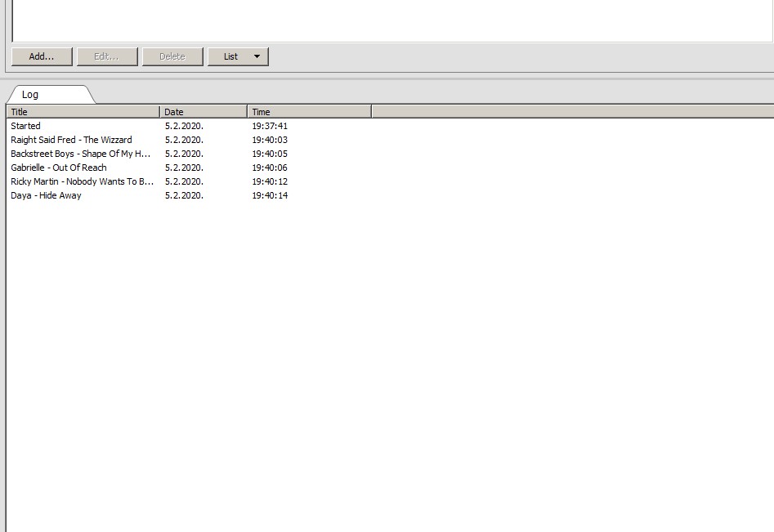
Task: Select the Started log entry
Action: [x=25, y=126]
